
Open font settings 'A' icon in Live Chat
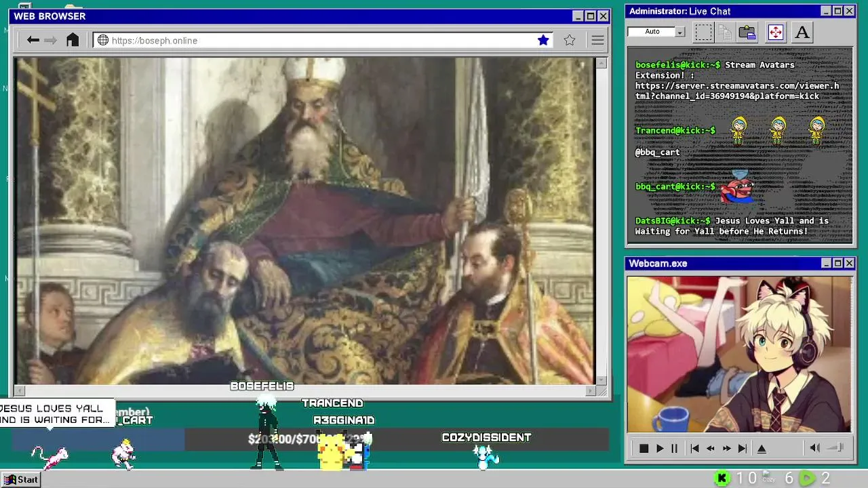[802, 32]
